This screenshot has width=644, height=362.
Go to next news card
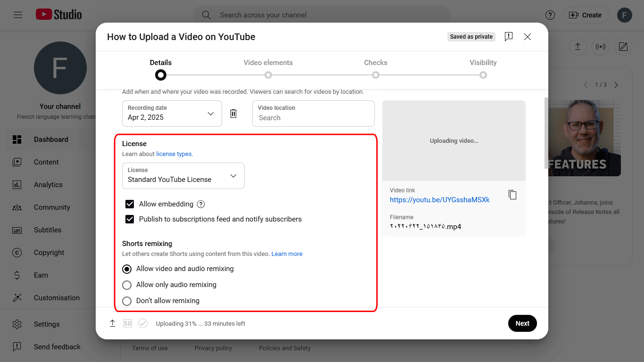tap(616, 85)
